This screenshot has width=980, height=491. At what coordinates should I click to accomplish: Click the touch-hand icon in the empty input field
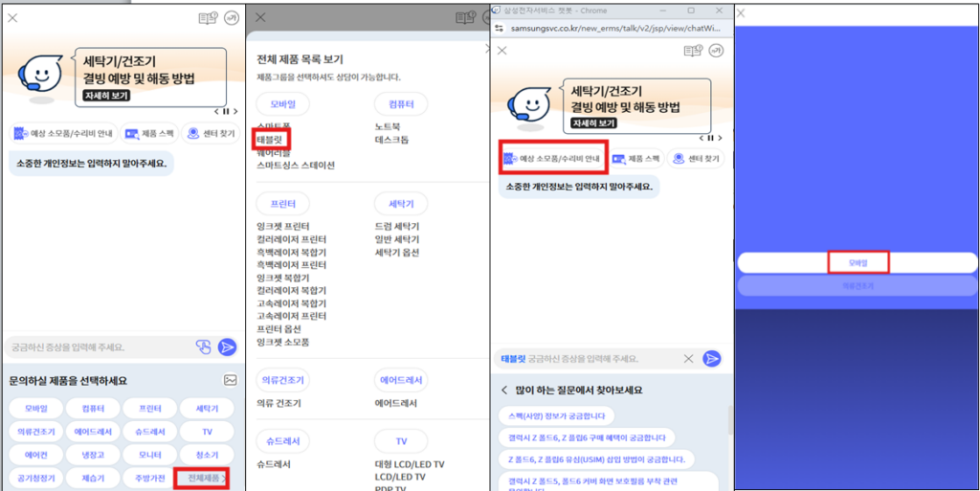click(x=203, y=346)
